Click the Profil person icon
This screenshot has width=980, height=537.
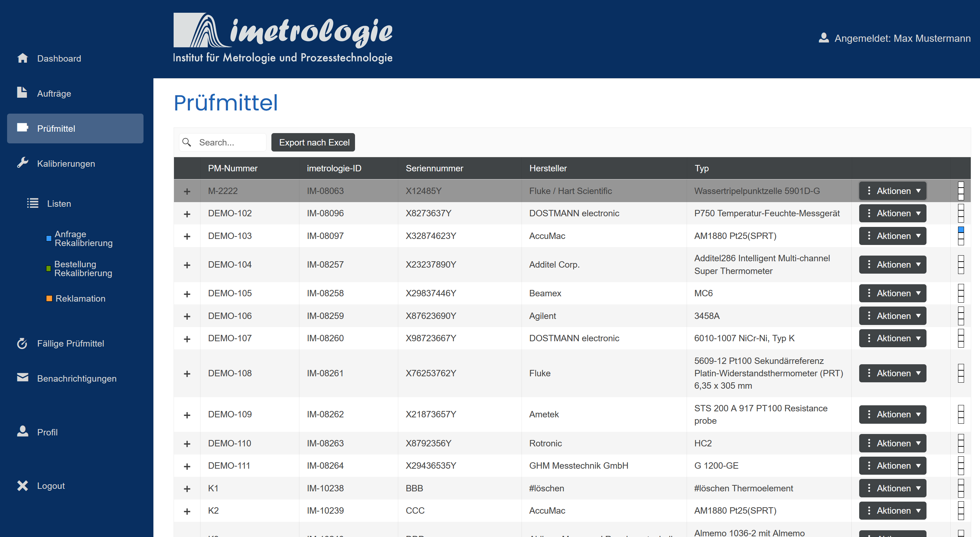click(x=23, y=431)
